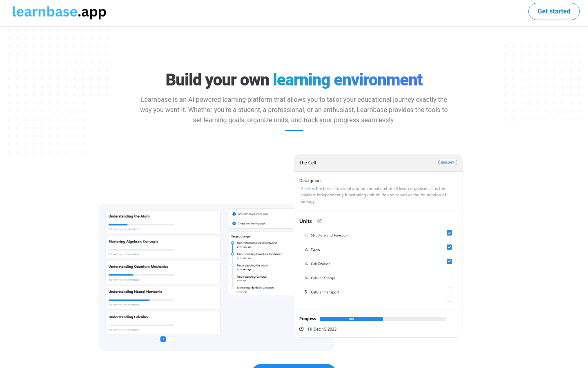Click the Cell Division unit label
Viewport: 588px width, 368px height.
coord(321,264)
